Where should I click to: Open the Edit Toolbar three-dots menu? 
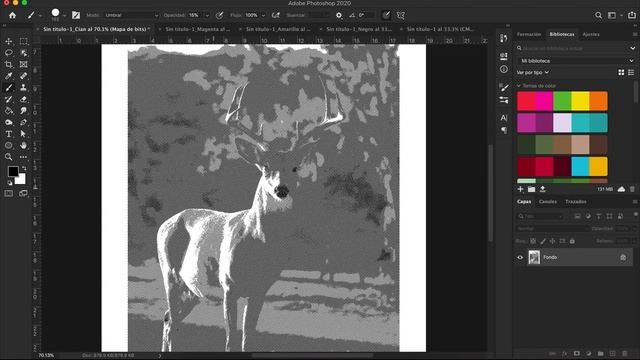23,157
